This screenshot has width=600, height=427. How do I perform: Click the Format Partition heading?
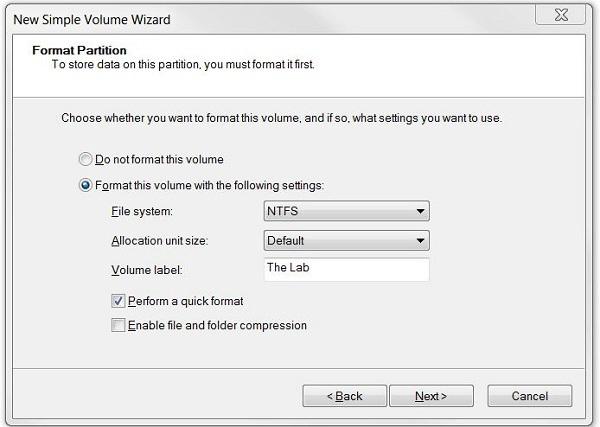point(79,50)
